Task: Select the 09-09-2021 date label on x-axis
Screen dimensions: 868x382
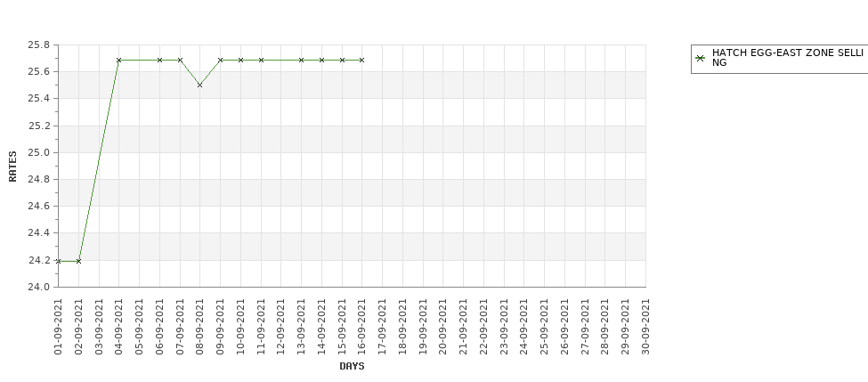Action: 220,327
